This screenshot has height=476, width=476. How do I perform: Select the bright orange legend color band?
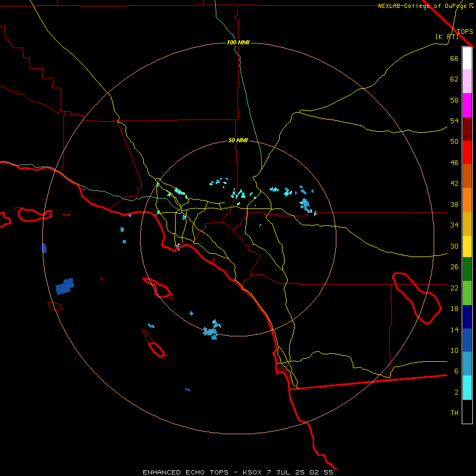click(467, 200)
